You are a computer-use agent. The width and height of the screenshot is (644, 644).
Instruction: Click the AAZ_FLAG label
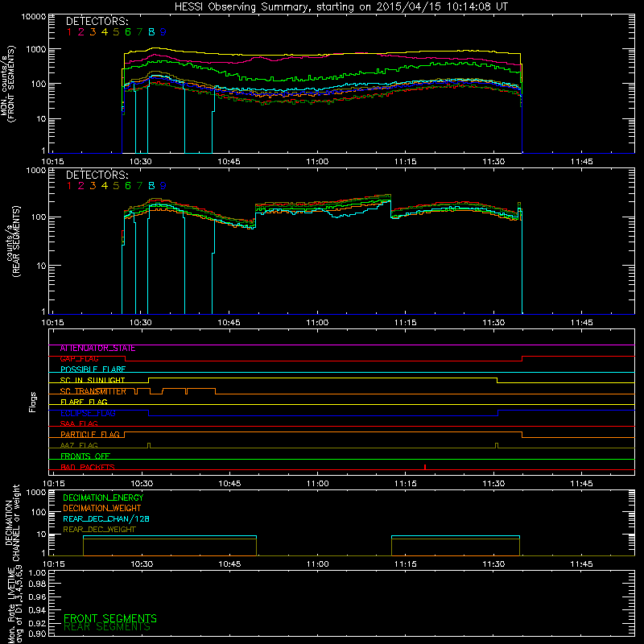click(x=79, y=445)
